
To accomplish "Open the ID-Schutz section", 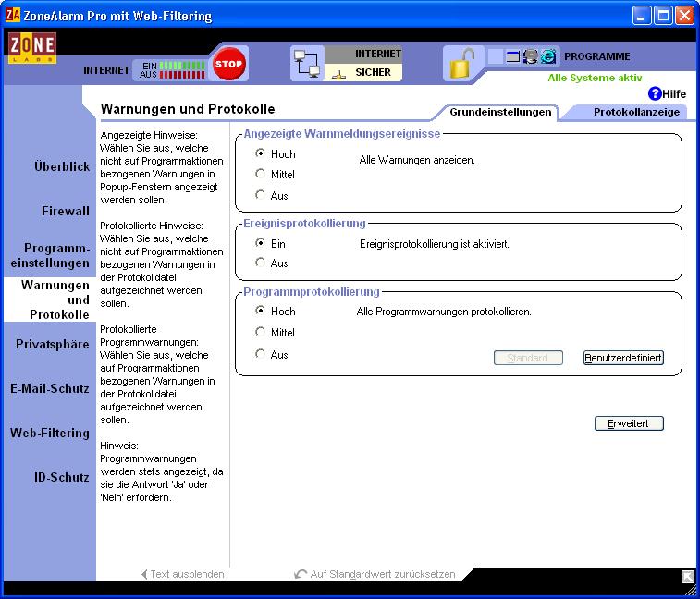I will click(x=62, y=477).
